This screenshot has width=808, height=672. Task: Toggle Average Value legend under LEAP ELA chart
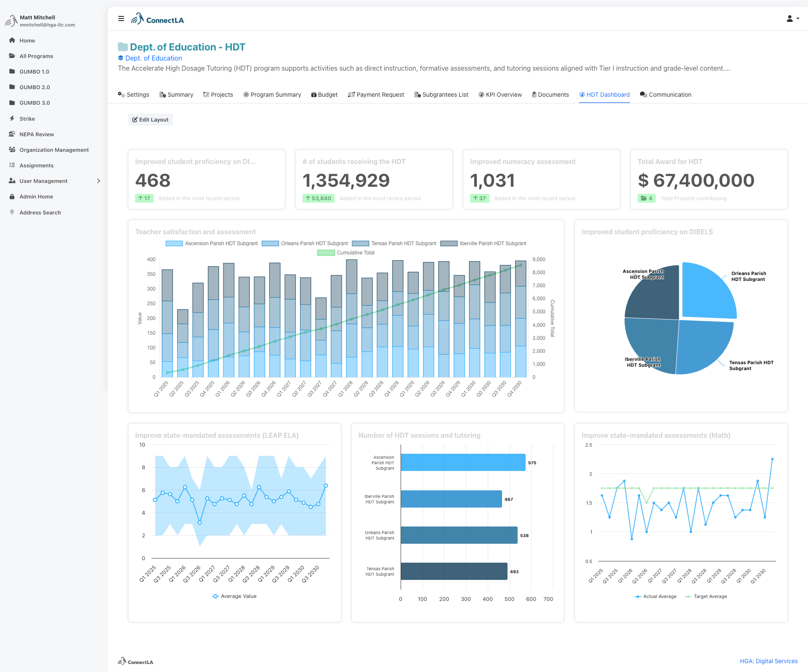[234, 596]
